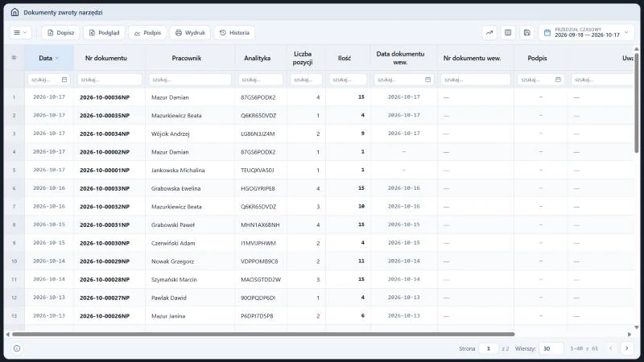Image resolution: width=644 pixels, height=362 pixels.
Task: Select document 2026-10-00036NP
Action: tap(105, 97)
